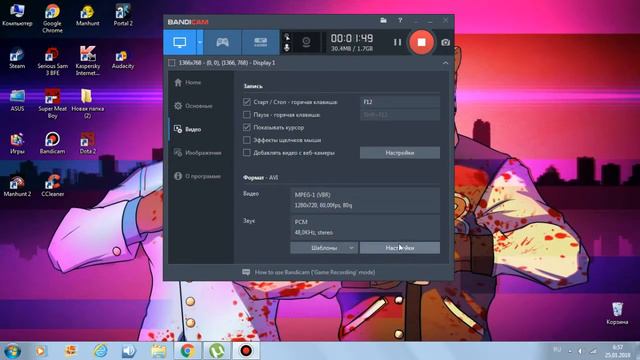The image size is (640, 360).
Task: Toggle the webcam overlay icon
Action: (306, 42)
